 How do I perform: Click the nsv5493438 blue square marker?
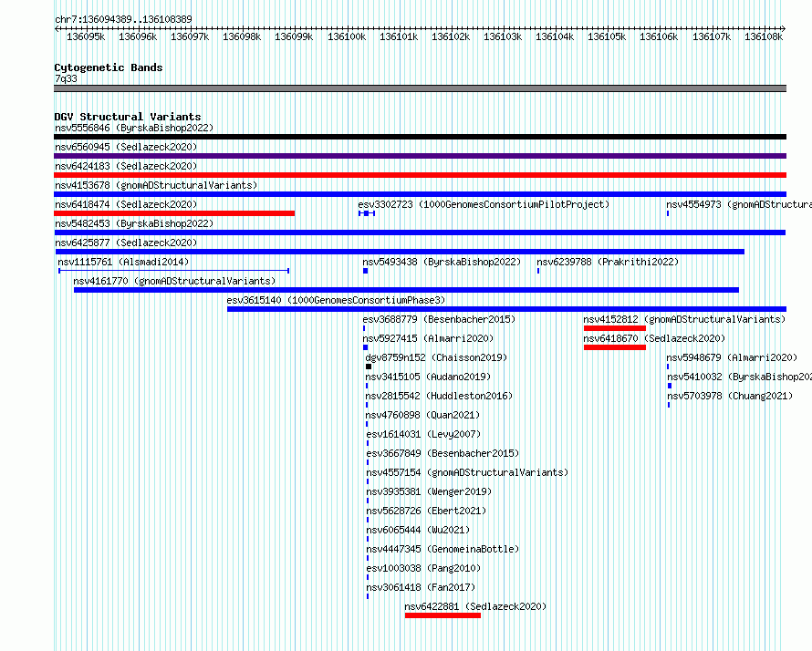(366, 271)
